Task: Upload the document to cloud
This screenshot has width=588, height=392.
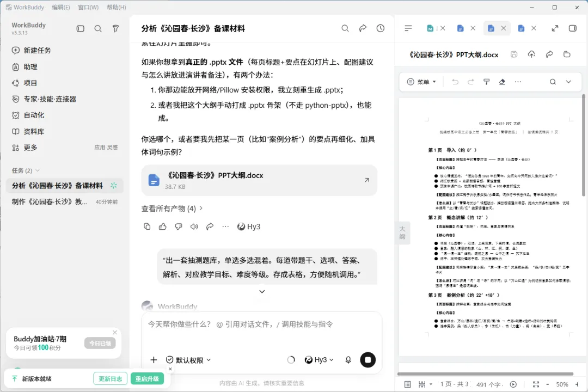Action: 531,54
